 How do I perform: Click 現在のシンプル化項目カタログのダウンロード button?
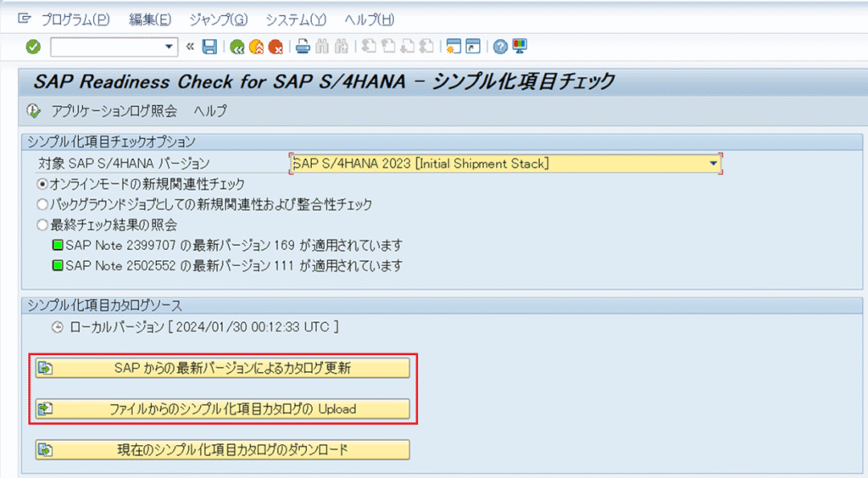point(223,450)
